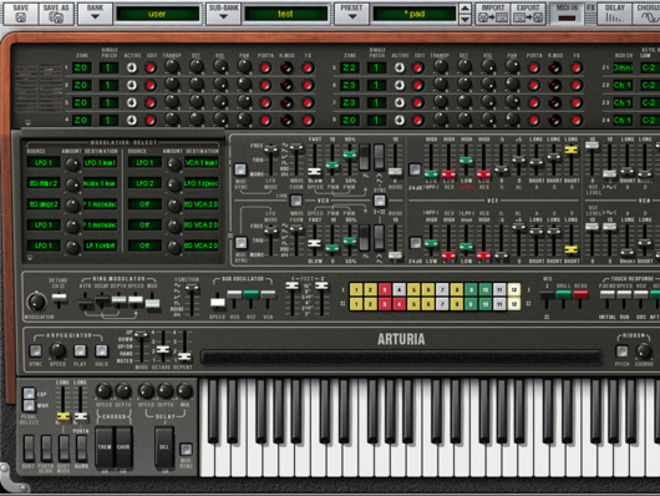Toggle the WAH pedal select button
The height and width of the screenshot is (496, 660).
click(x=29, y=405)
